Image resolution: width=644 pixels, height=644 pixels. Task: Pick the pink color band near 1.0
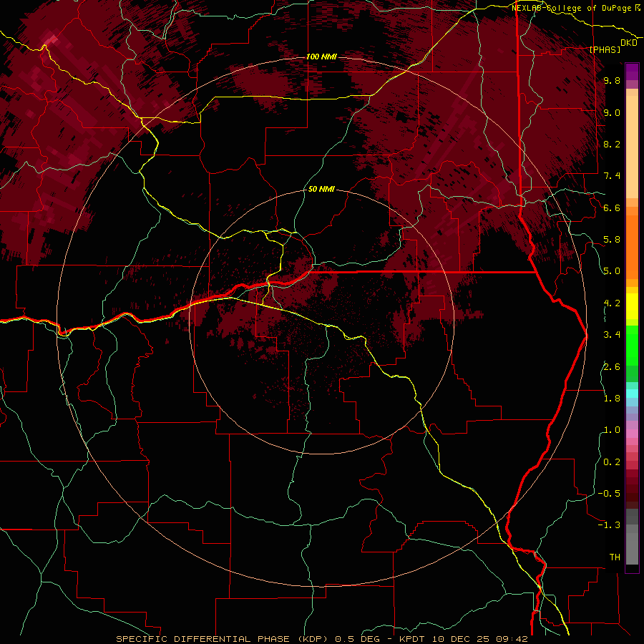(x=632, y=434)
